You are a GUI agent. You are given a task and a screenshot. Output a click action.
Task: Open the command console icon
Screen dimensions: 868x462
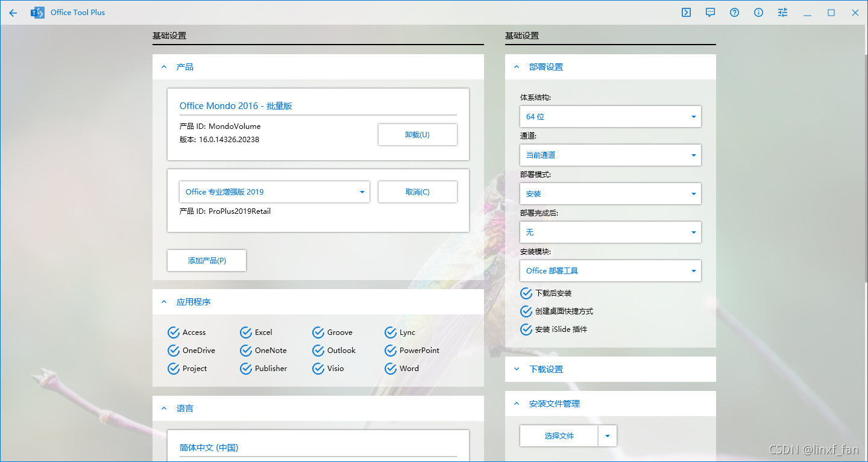(686, 12)
